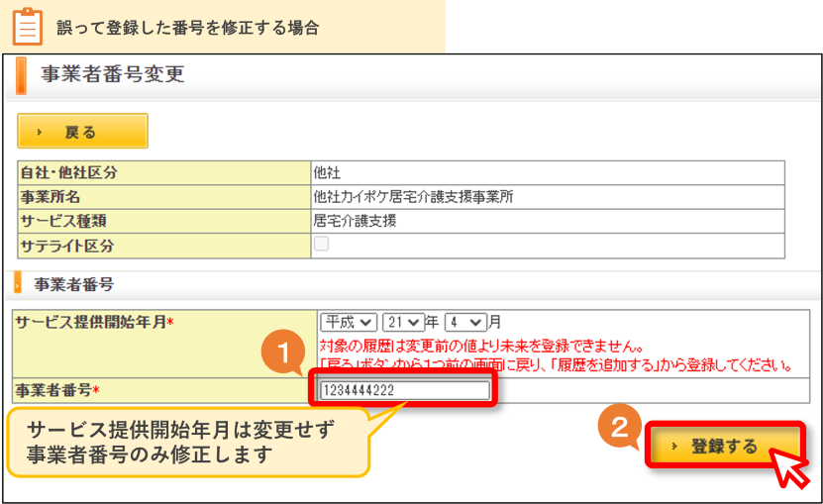Click the arrow icon on the 戻る button
823x504 pixels.
[x=39, y=133]
